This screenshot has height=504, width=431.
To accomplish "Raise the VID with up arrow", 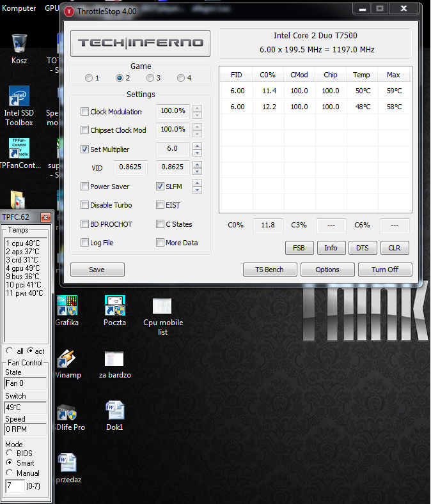I will 198,164.
